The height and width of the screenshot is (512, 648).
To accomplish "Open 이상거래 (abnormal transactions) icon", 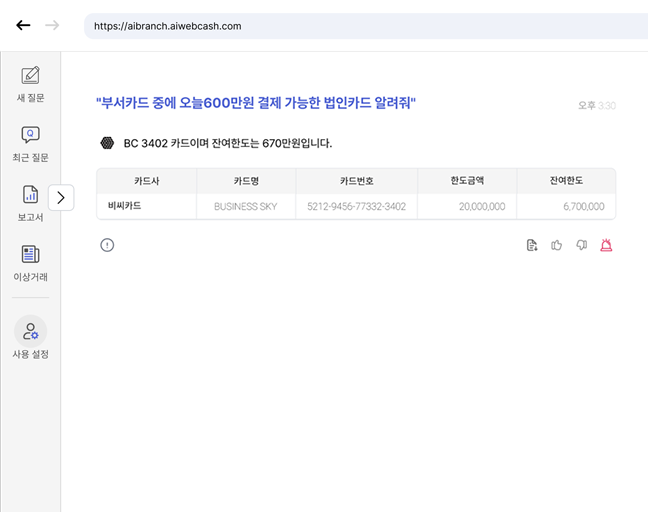I will 30,256.
